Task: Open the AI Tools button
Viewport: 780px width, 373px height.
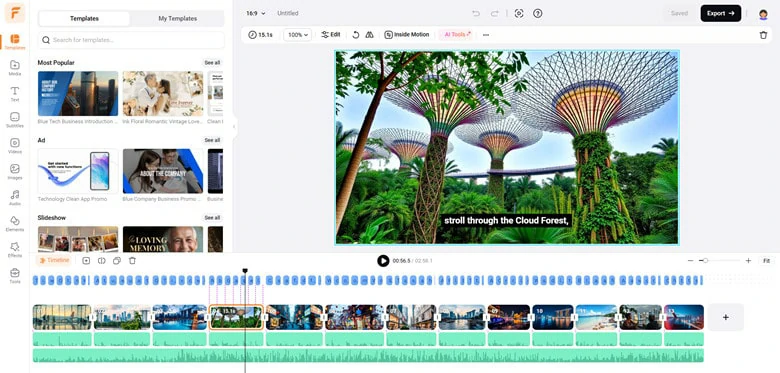Action: [x=457, y=35]
